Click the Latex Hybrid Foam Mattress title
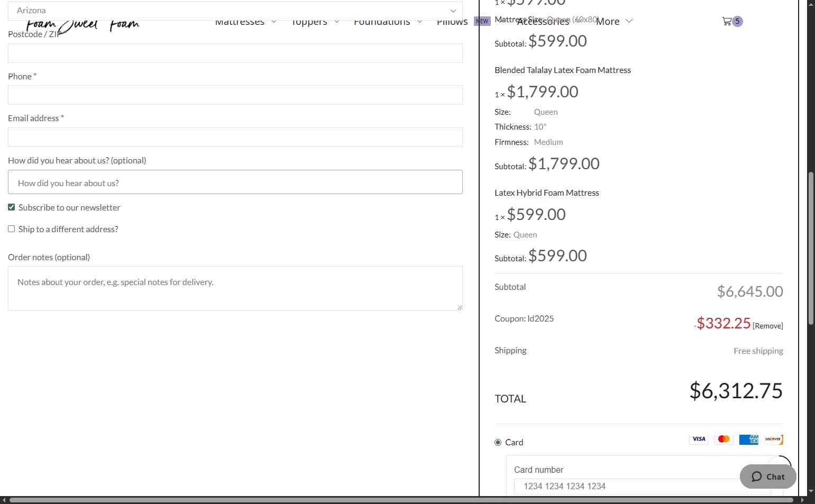The width and height of the screenshot is (815, 504). 547,193
